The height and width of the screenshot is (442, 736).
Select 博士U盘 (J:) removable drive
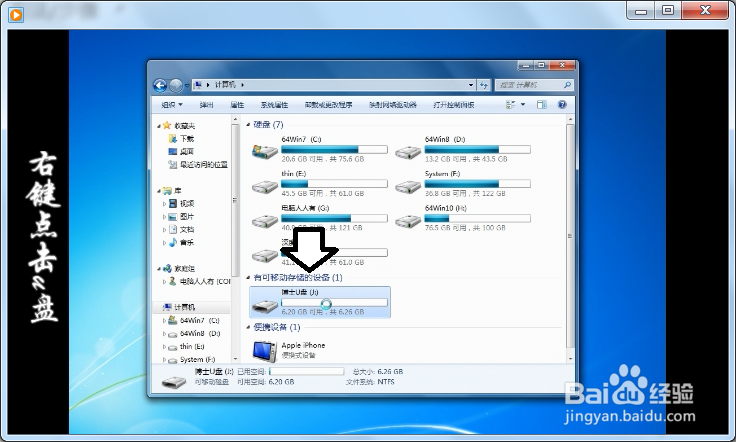click(x=320, y=302)
